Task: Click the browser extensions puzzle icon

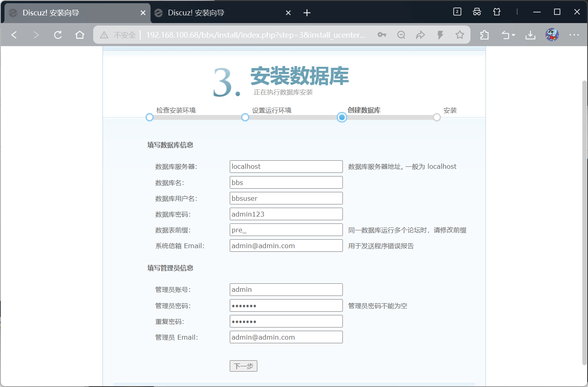Action: [484, 35]
